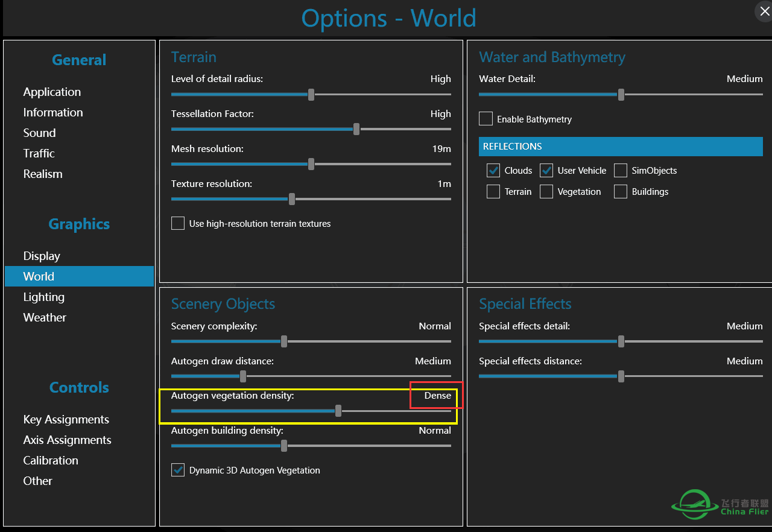This screenshot has height=532, width=772.
Task: Click the Water and Bathymetry panel title
Action: point(552,57)
